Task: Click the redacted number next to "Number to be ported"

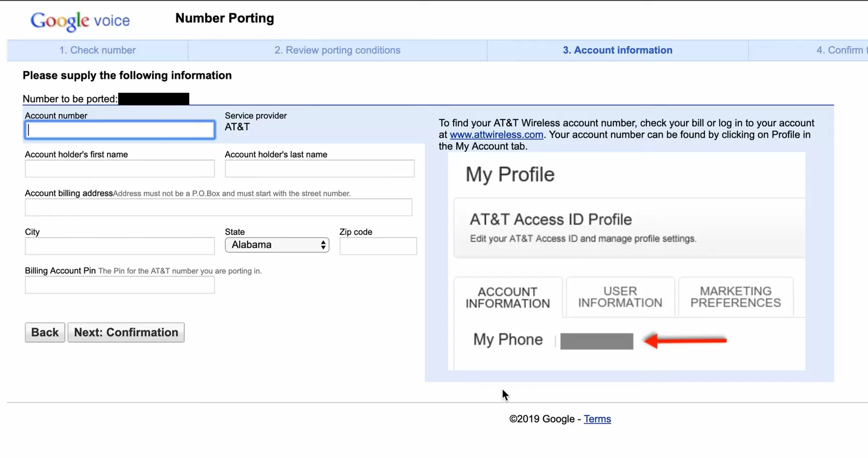Action: (x=154, y=98)
